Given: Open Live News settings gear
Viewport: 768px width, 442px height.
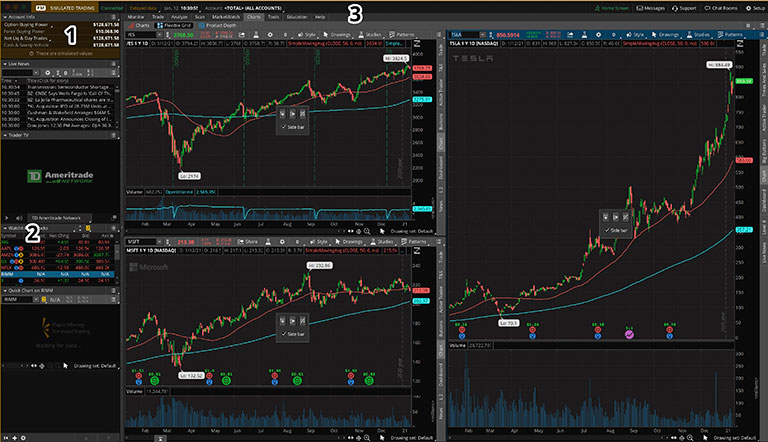Looking at the screenshot, I should click(48, 73).
